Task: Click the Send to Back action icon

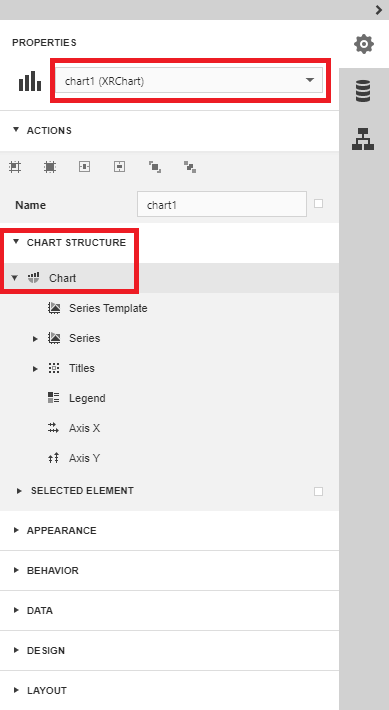Action: tap(190, 167)
